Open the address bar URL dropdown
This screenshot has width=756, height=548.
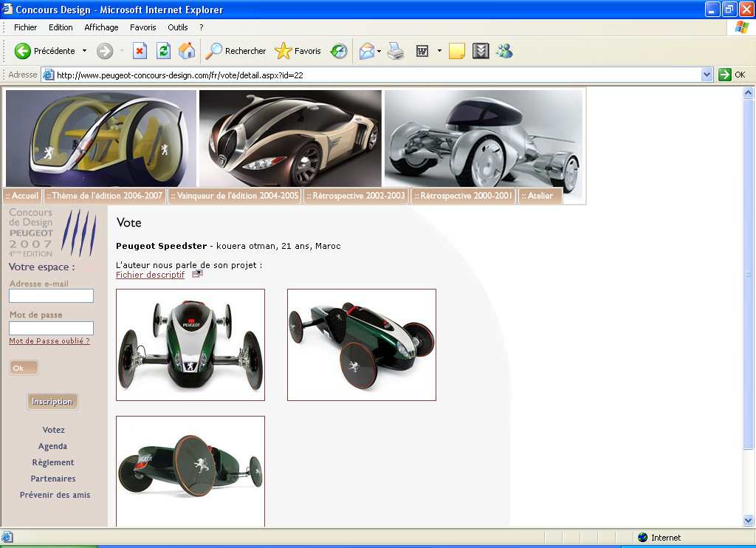click(x=707, y=75)
